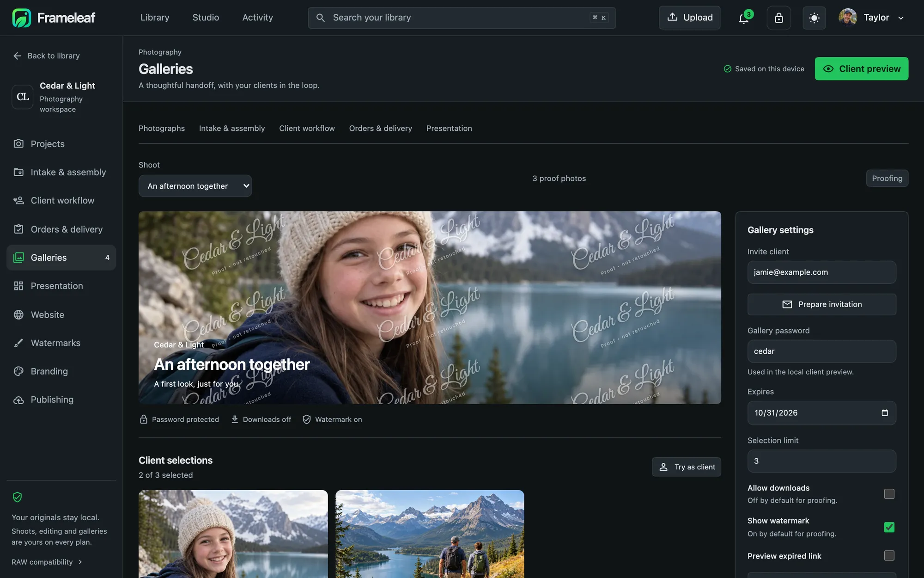Click the Gallery password input field
Screen dimensions: 924x578
point(821,351)
